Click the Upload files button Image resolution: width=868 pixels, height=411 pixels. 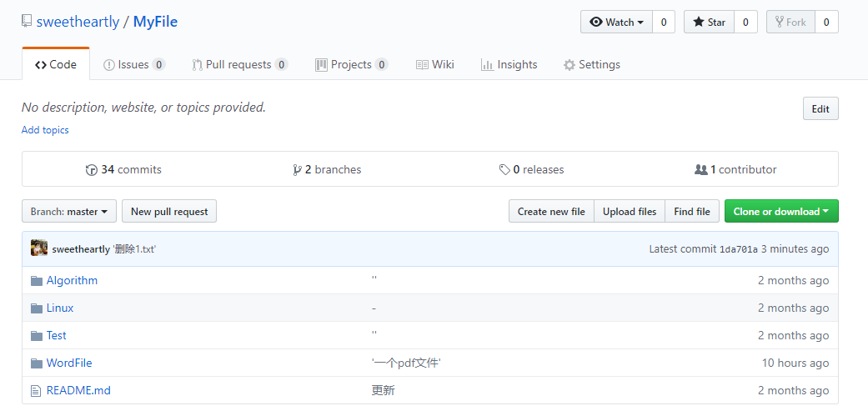[630, 212]
